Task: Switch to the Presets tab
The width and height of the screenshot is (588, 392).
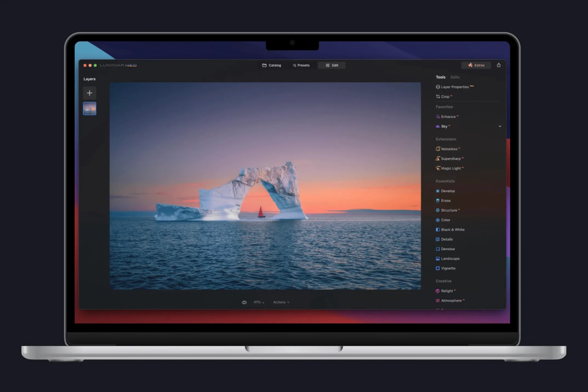Action: (x=301, y=65)
